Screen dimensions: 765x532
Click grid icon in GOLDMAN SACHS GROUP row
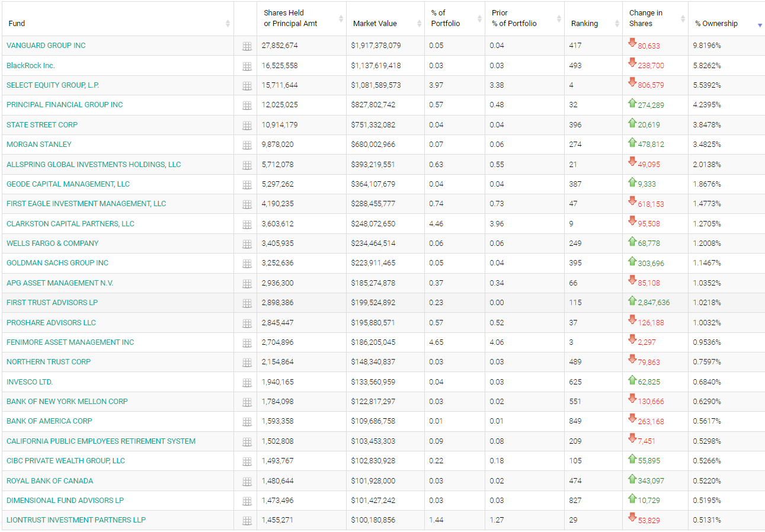pos(247,264)
